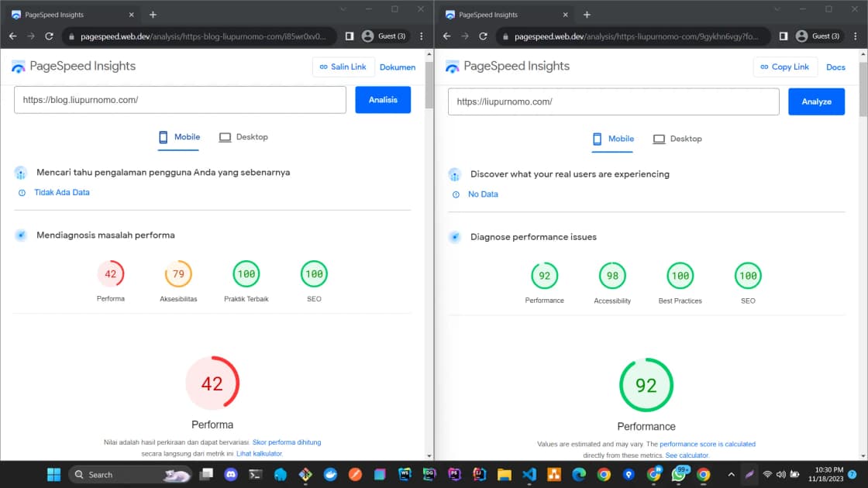Reload the page in left browser window
This screenshot has height=488, width=868.
(50, 36)
